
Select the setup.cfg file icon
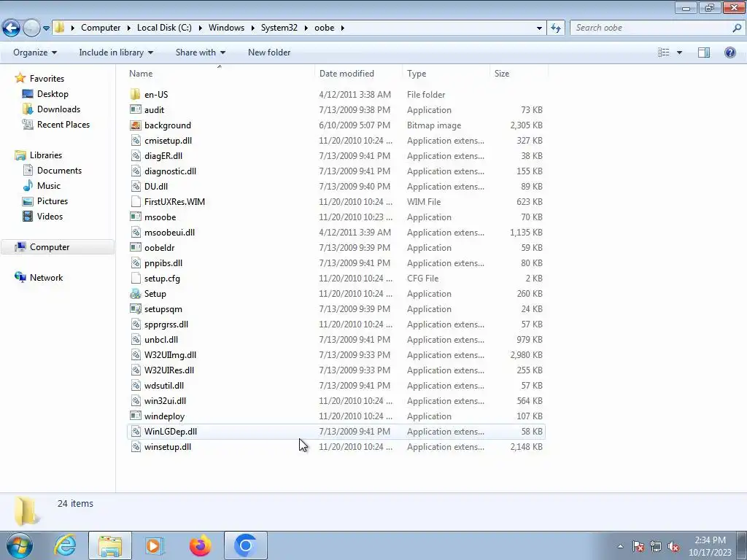tap(135, 278)
